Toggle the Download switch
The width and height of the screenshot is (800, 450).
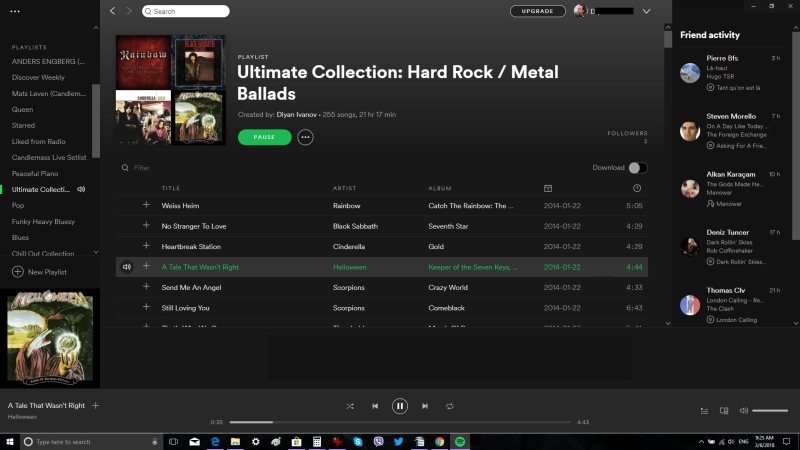pos(637,167)
